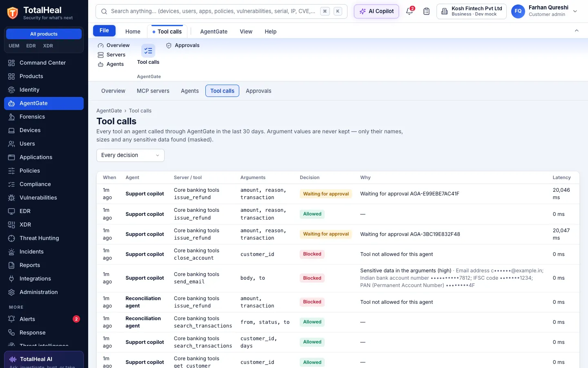Open the Response icon in sidebar
Image resolution: width=588 pixels, height=368 pixels.
click(x=11, y=332)
